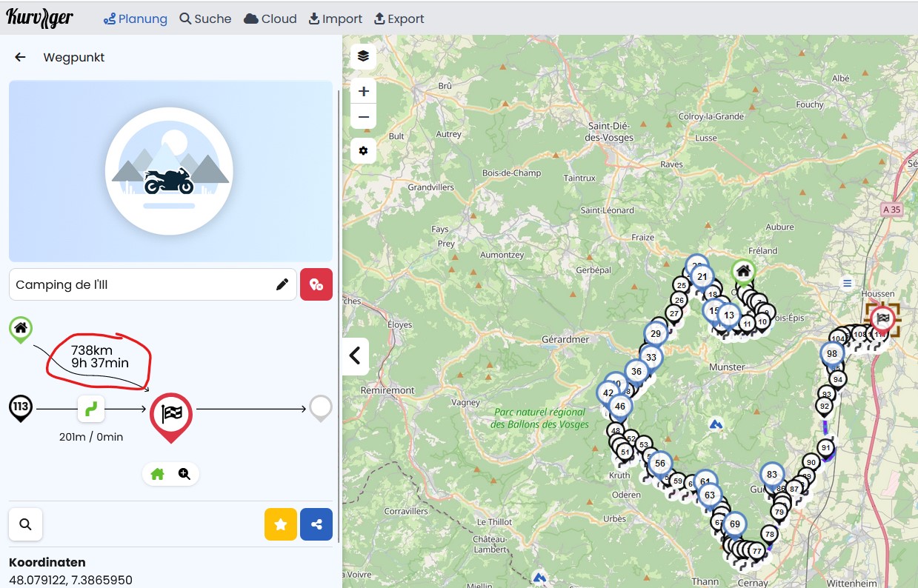The width and height of the screenshot is (918, 588).
Task: Open the Cloud menu
Action: coord(270,19)
